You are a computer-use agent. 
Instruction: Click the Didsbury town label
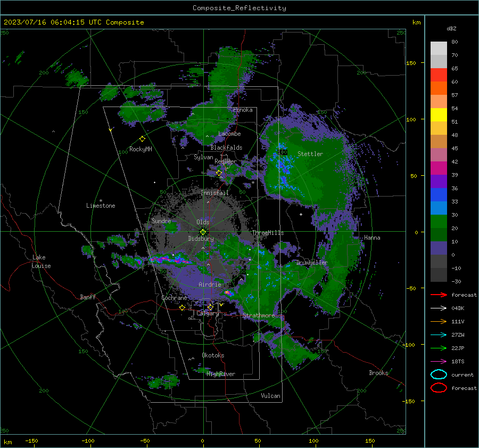tap(201, 239)
